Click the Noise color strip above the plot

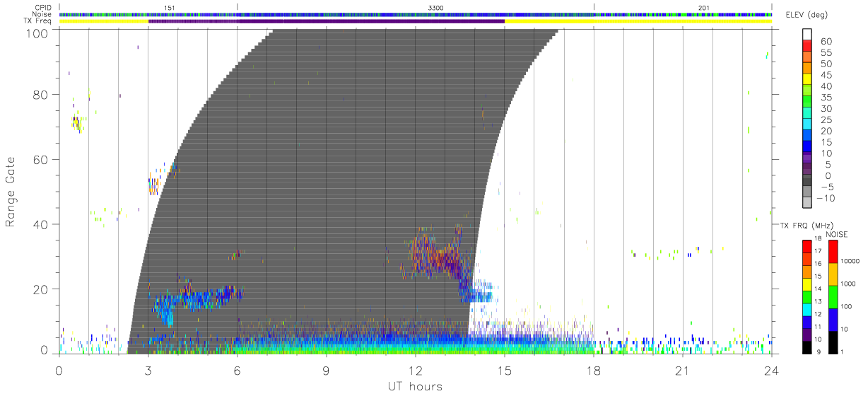click(416, 14)
